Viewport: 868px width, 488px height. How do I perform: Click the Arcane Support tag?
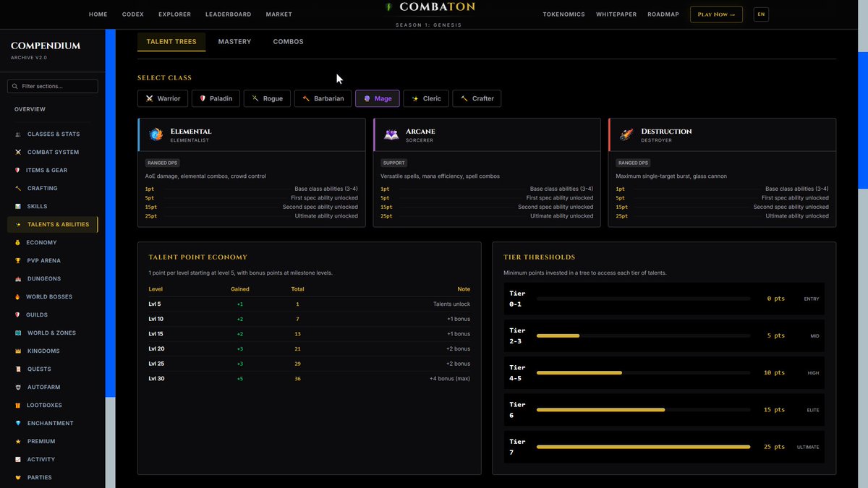click(394, 163)
